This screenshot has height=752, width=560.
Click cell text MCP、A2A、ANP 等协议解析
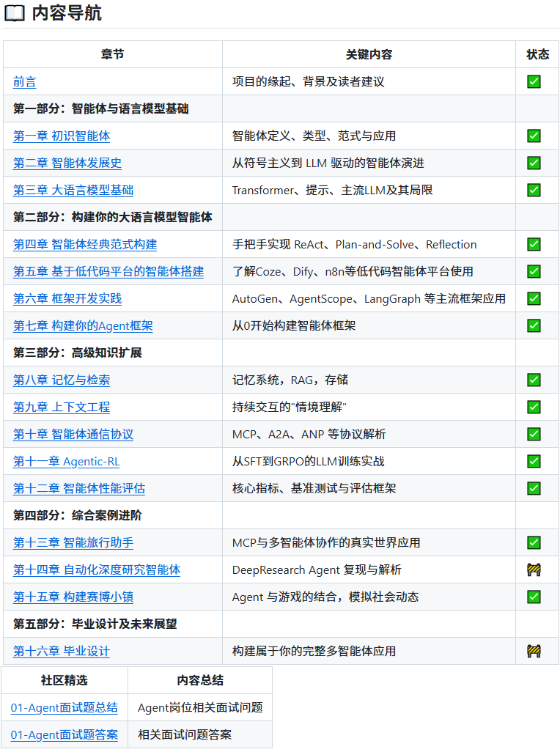[x=309, y=435]
